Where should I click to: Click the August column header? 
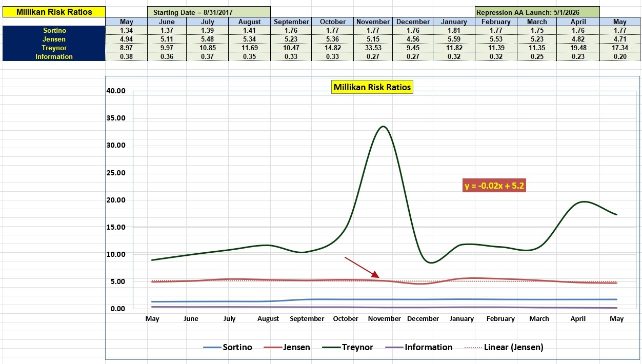click(x=250, y=22)
